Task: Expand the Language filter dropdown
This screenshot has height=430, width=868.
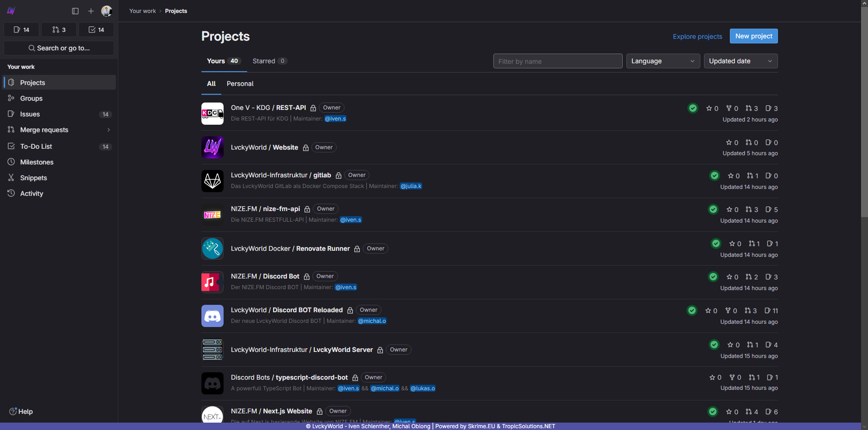Action: click(x=663, y=61)
